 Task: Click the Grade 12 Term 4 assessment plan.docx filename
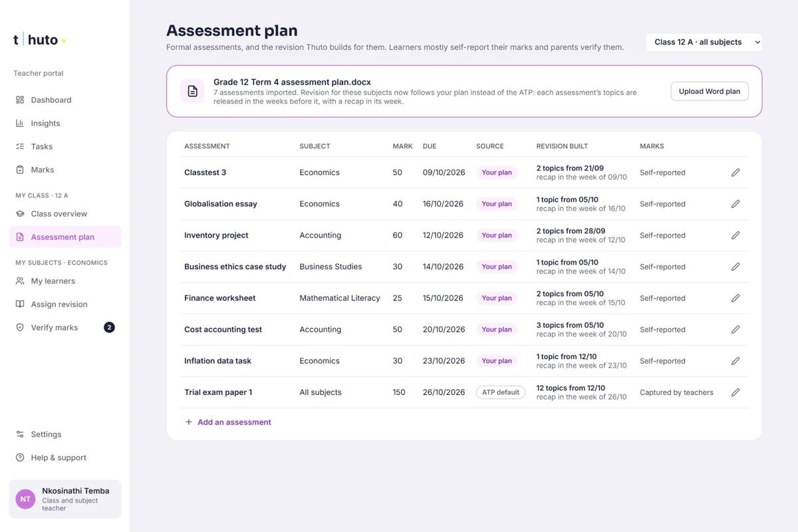click(292, 82)
